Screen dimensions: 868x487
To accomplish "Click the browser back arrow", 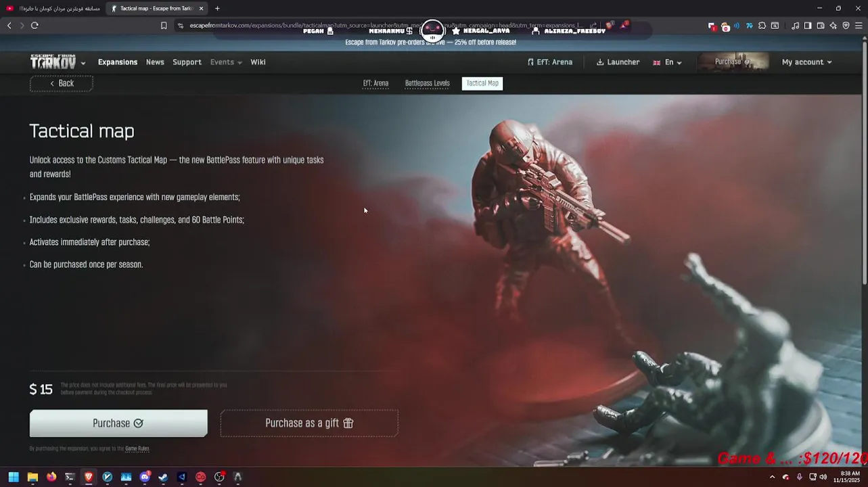I will [9, 25].
